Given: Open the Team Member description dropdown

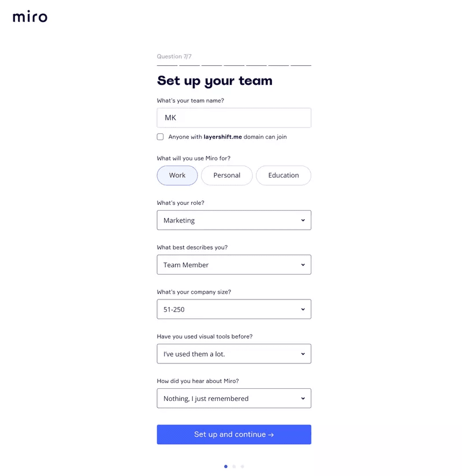Looking at the screenshot, I should pos(234,264).
